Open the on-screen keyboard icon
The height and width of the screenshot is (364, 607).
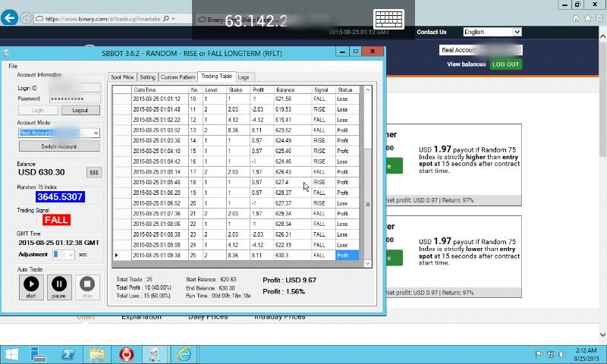(x=388, y=19)
